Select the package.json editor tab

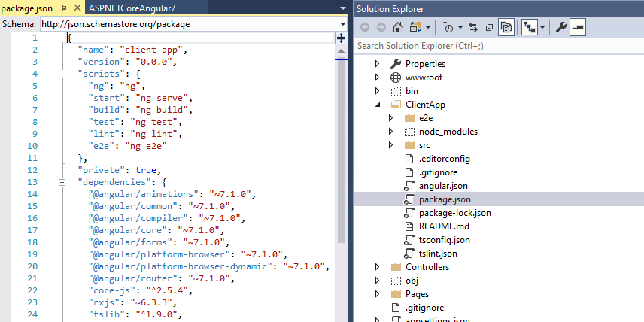26,8
